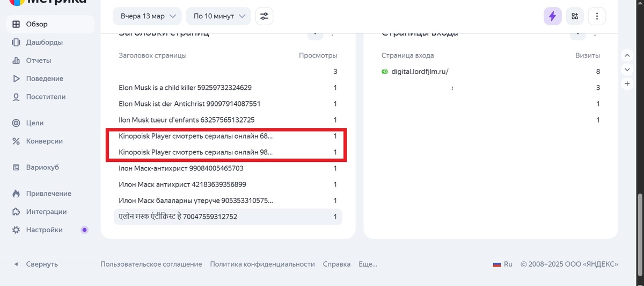The width and height of the screenshot is (644, 286).
Task: Select Kinopoisk Player row ending 98...
Action: pos(228,152)
